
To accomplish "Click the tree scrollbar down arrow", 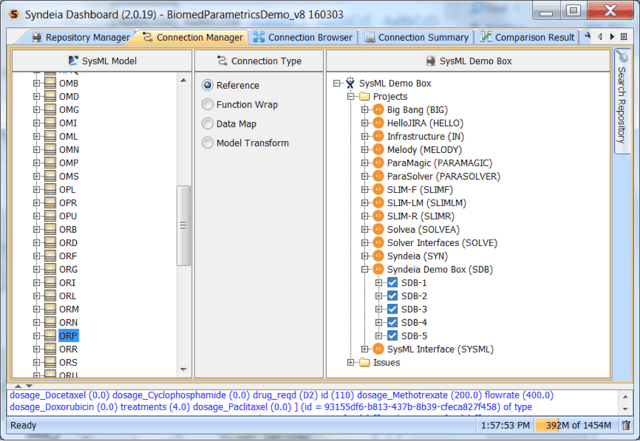I will 184,370.
